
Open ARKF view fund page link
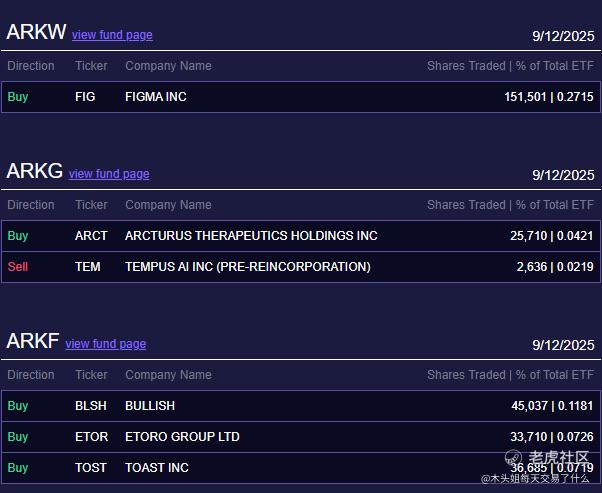click(x=106, y=344)
